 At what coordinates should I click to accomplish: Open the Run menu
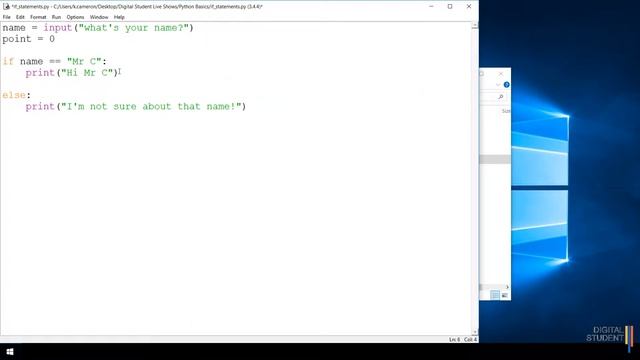coord(56,17)
